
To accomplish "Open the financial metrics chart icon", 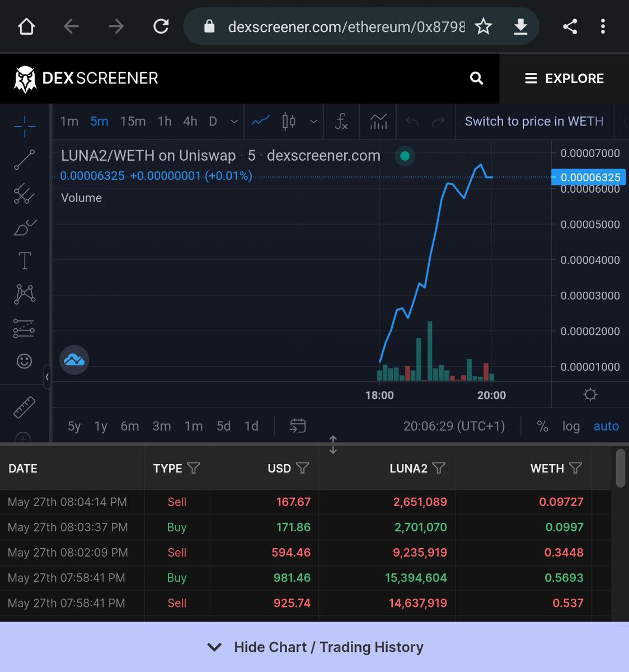I will click(378, 121).
